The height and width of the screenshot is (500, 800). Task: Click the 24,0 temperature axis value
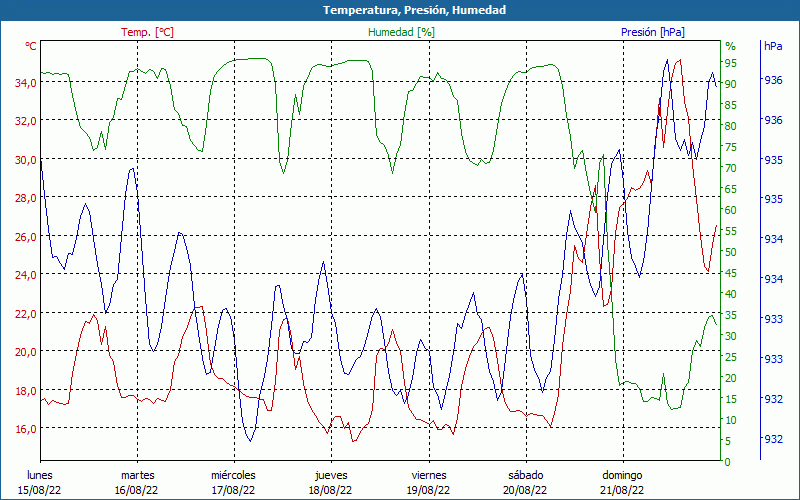pos(26,275)
